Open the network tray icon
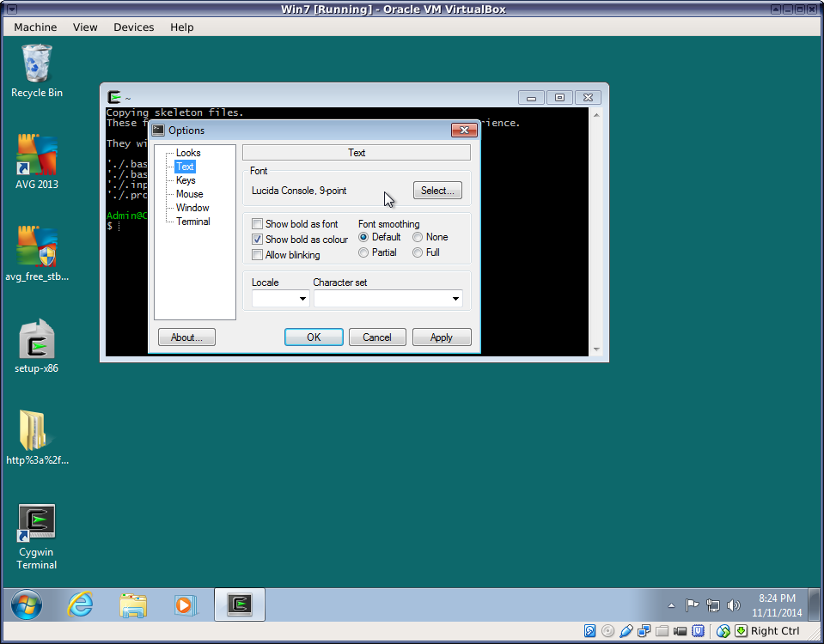This screenshot has width=824, height=644. [712, 605]
